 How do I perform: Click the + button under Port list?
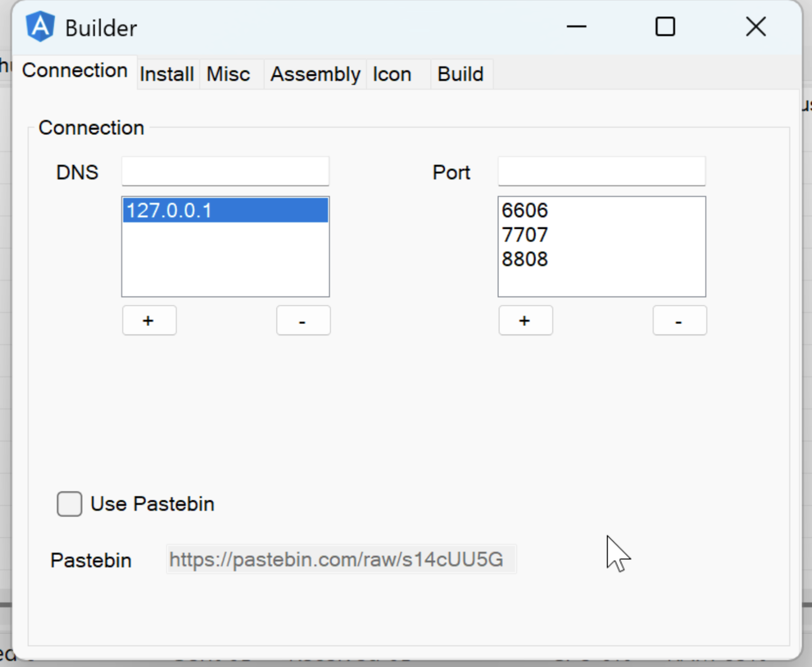(x=525, y=320)
